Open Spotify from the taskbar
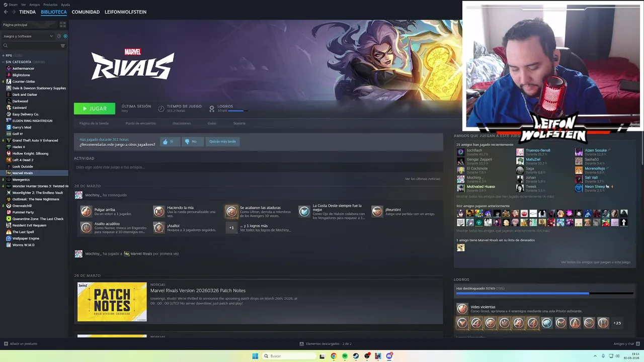Image resolution: width=644 pixels, height=362 pixels. pyautogui.click(x=345, y=356)
